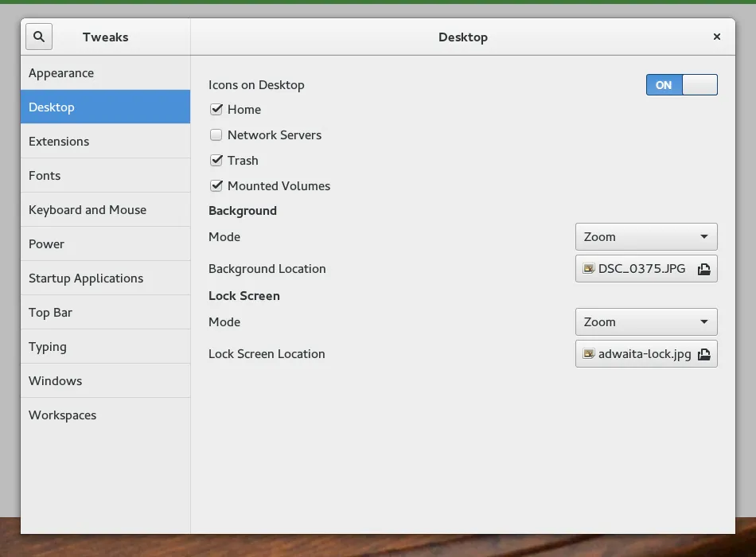Switch to the Power section
Viewport: 756px width, 557px height.
(106, 244)
